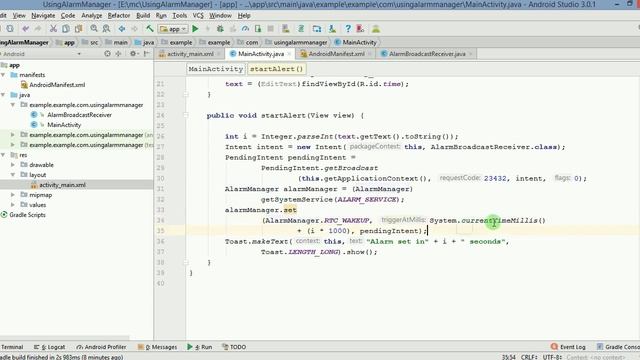This screenshot has height=360, width=640.
Task: Open the Android Profiler gauge icon in toolbar
Action: pyautogui.click(x=245, y=29)
